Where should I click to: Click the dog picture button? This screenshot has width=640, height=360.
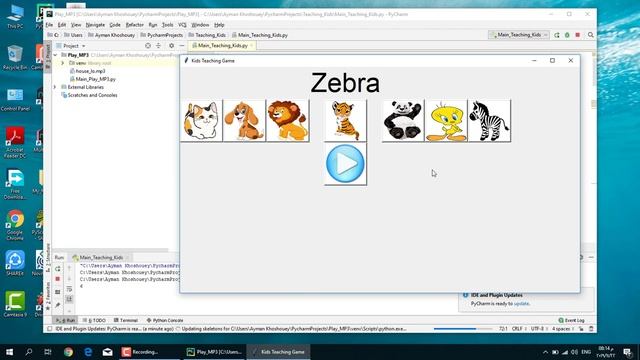point(244,121)
